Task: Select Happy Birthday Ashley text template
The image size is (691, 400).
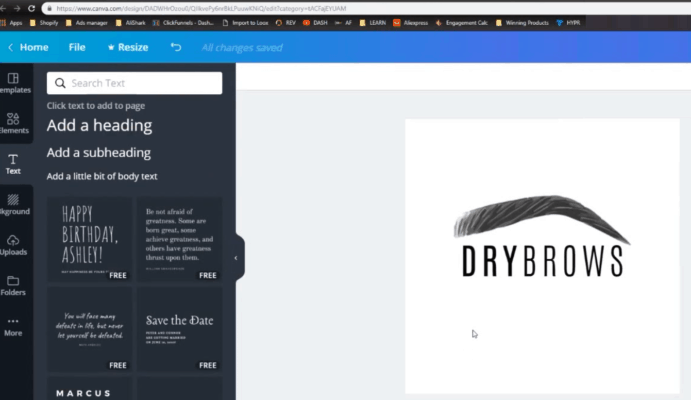Action: tap(89, 238)
